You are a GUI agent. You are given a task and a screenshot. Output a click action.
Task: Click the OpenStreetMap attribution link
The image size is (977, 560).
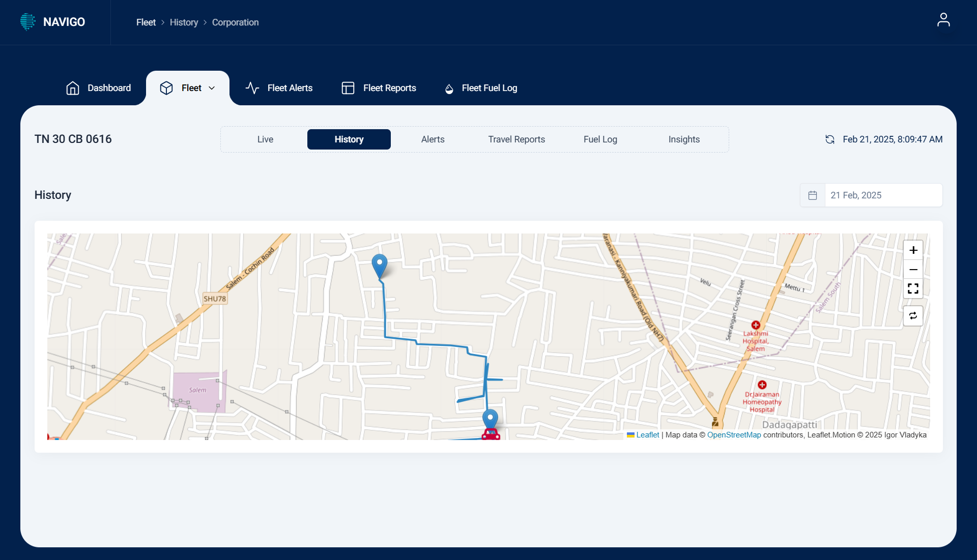tap(733, 435)
